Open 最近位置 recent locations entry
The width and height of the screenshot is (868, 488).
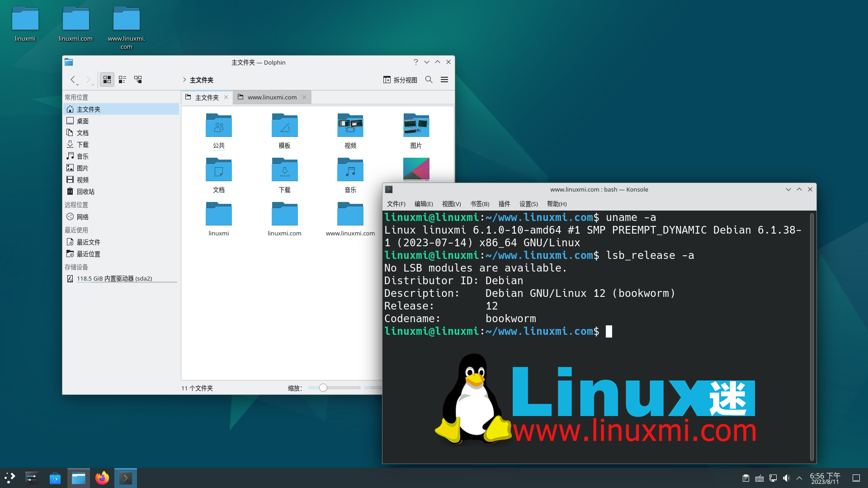pyautogui.click(x=121, y=253)
